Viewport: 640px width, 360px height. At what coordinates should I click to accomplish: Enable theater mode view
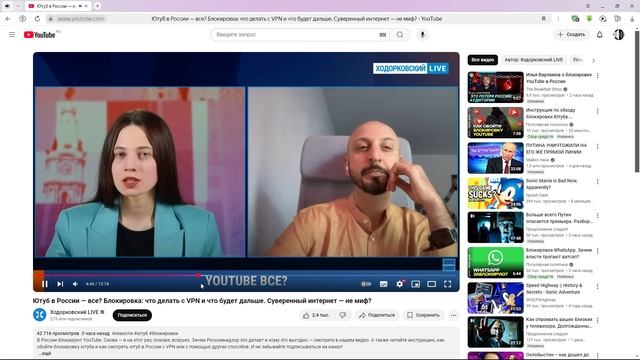[x=431, y=284]
